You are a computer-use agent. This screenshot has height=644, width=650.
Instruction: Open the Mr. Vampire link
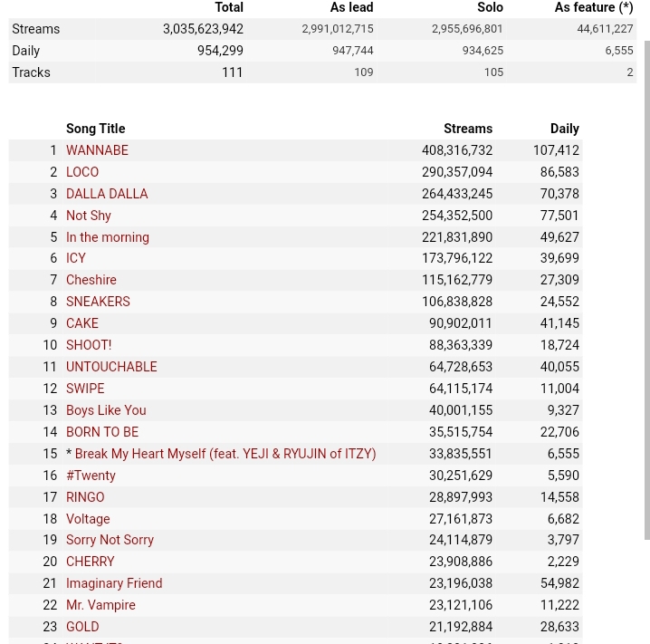point(100,605)
